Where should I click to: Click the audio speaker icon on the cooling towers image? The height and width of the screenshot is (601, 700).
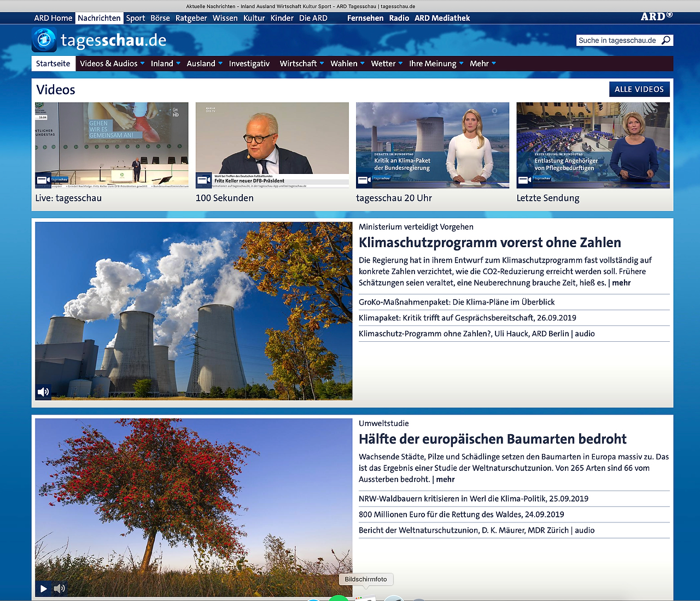[x=43, y=392]
